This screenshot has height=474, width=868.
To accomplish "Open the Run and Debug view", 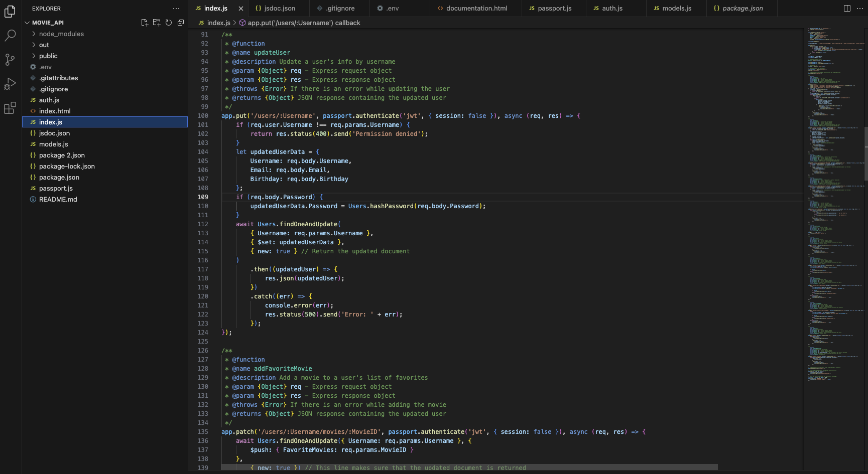I will (10, 84).
